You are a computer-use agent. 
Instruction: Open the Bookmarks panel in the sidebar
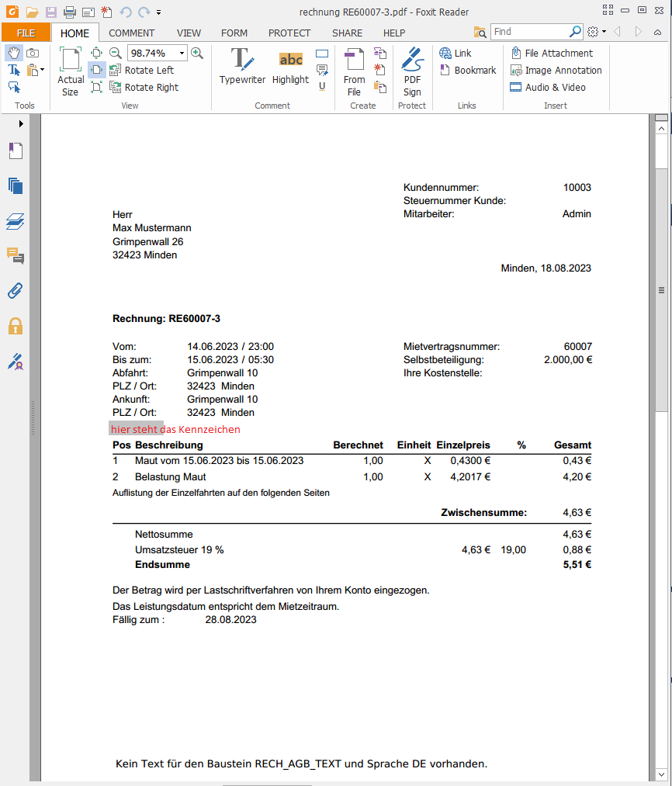16,151
